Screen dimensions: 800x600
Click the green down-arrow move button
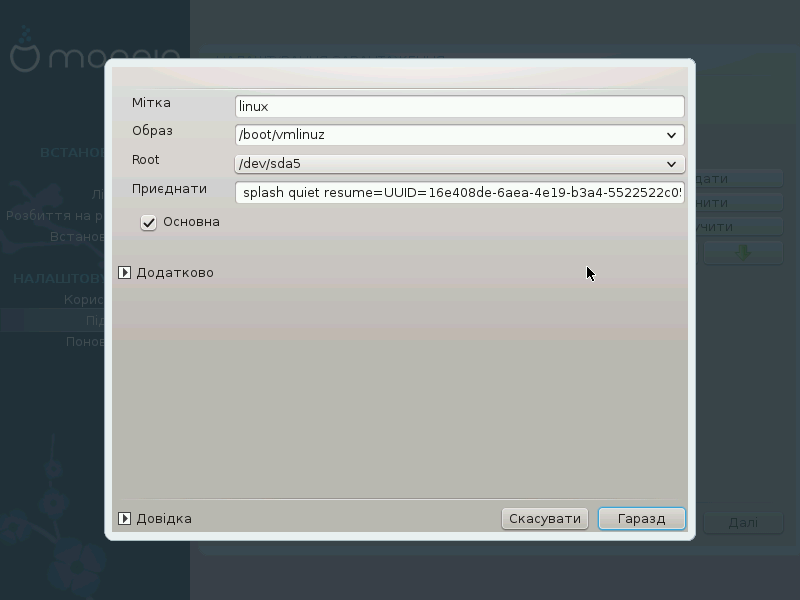743,253
